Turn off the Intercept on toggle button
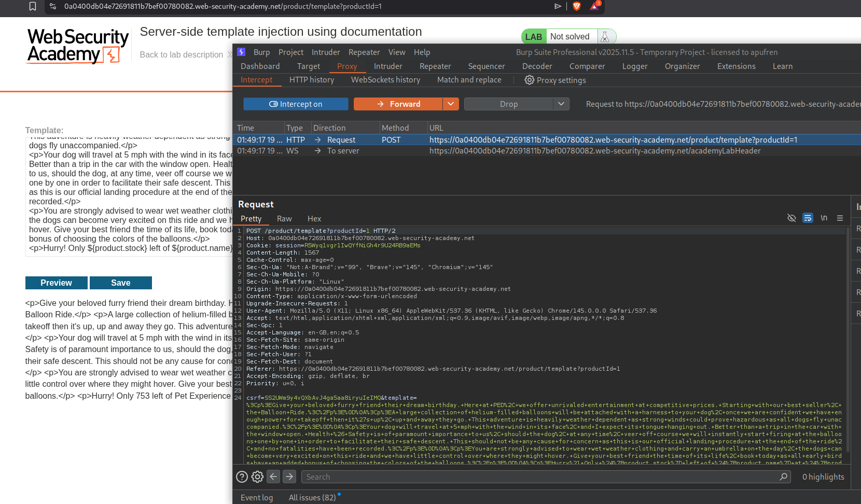Image resolution: width=861 pixels, height=504 pixels. tap(296, 104)
